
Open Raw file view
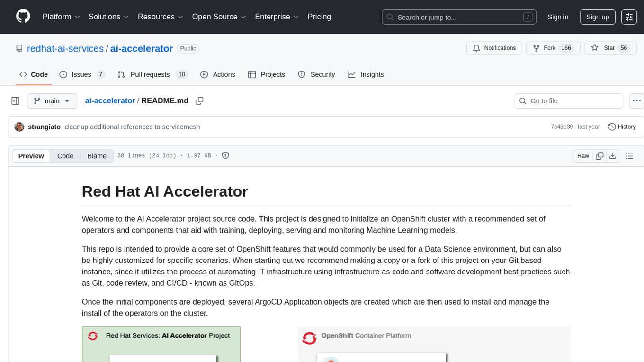coord(583,156)
